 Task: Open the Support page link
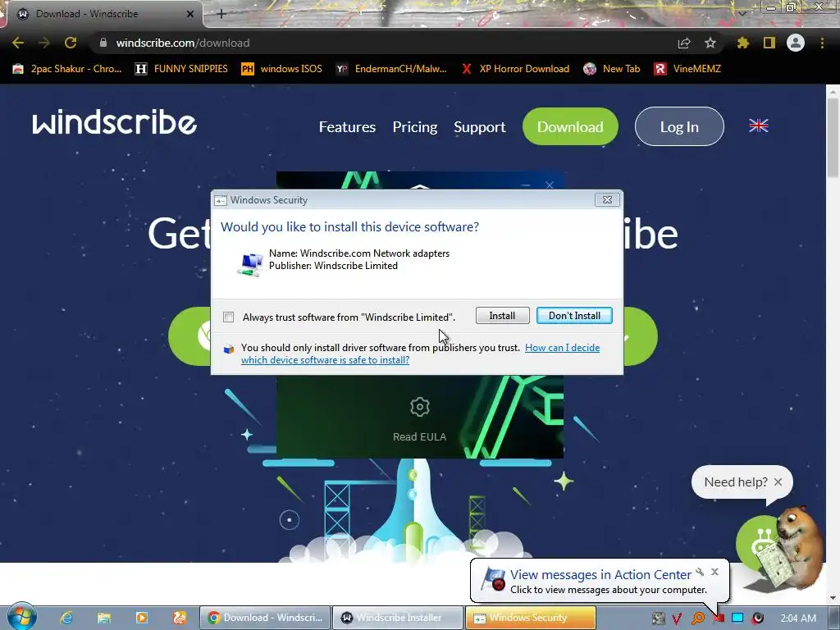pyautogui.click(x=479, y=127)
